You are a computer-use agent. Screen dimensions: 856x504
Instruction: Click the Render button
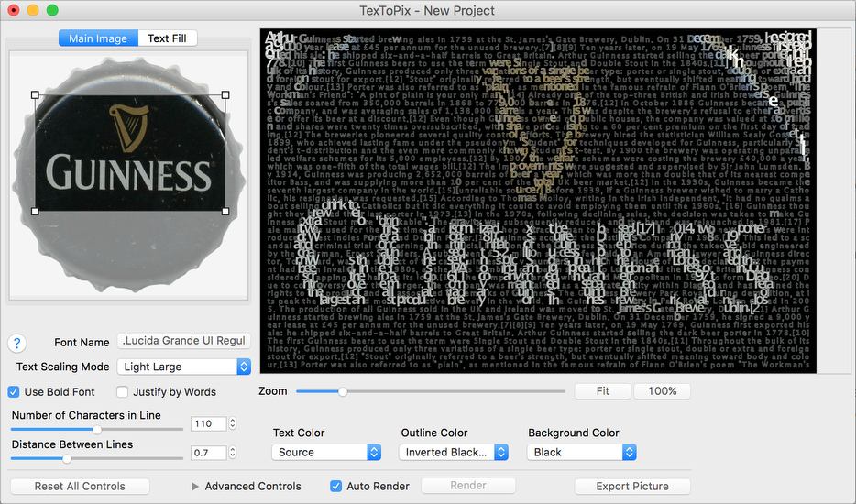(x=467, y=486)
